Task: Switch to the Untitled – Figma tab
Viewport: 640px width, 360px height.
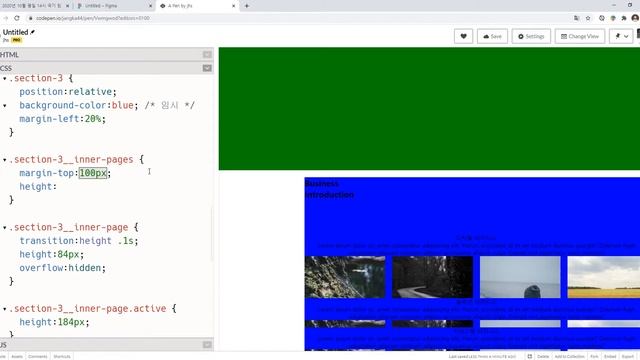Action: tap(114, 6)
